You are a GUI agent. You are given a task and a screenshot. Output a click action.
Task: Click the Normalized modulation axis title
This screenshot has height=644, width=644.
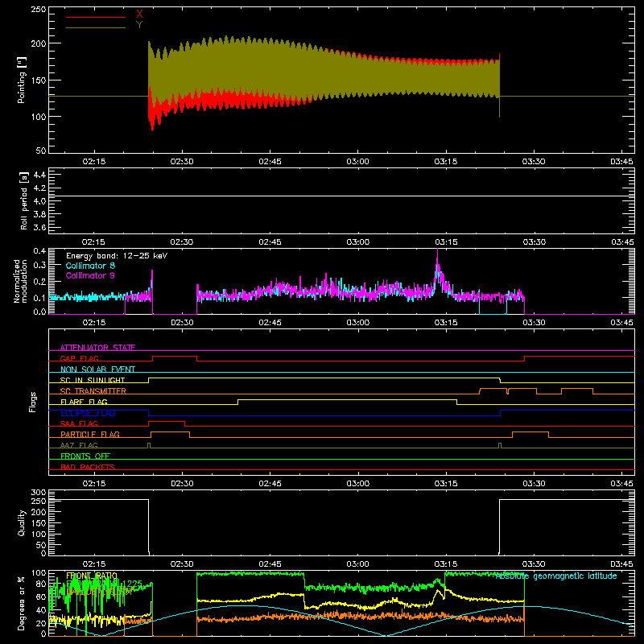click(x=19, y=281)
